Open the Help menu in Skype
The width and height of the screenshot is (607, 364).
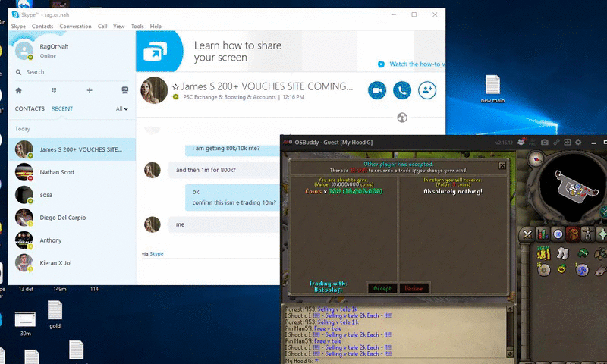click(156, 27)
